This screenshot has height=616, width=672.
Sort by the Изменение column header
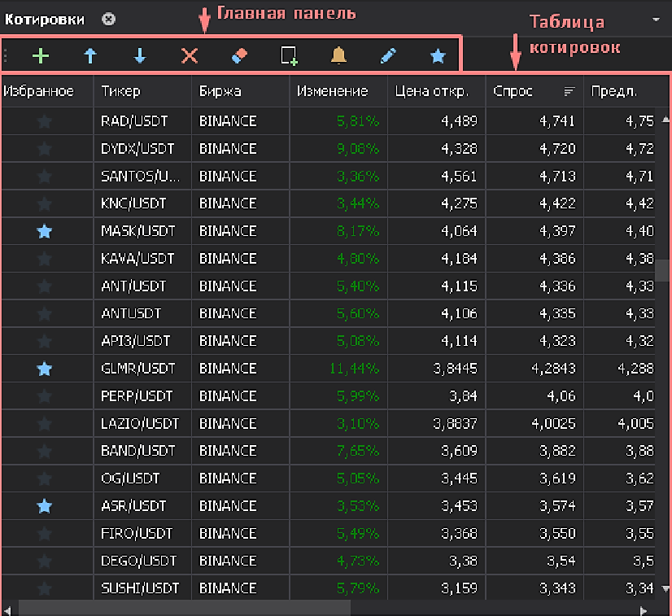332,91
